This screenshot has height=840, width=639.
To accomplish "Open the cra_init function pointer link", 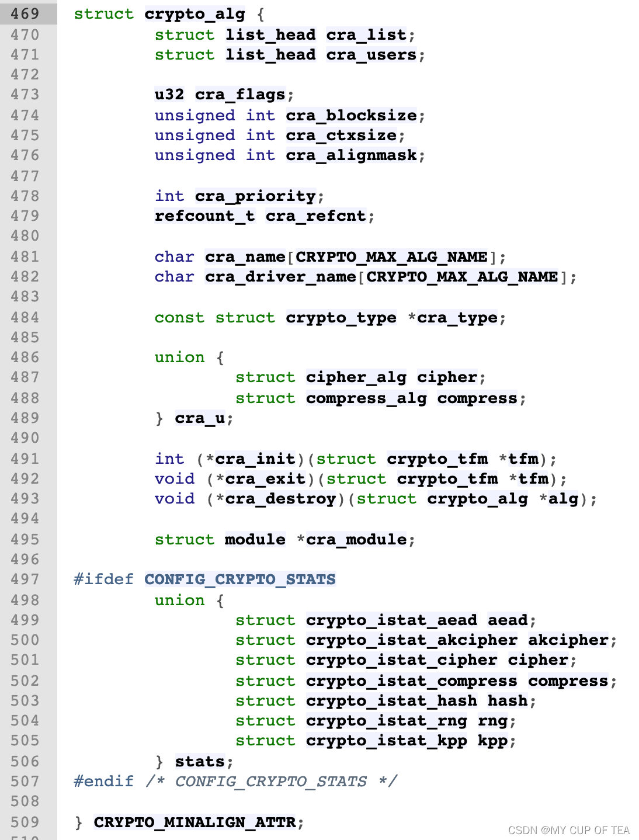I will [x=255, y=459].
